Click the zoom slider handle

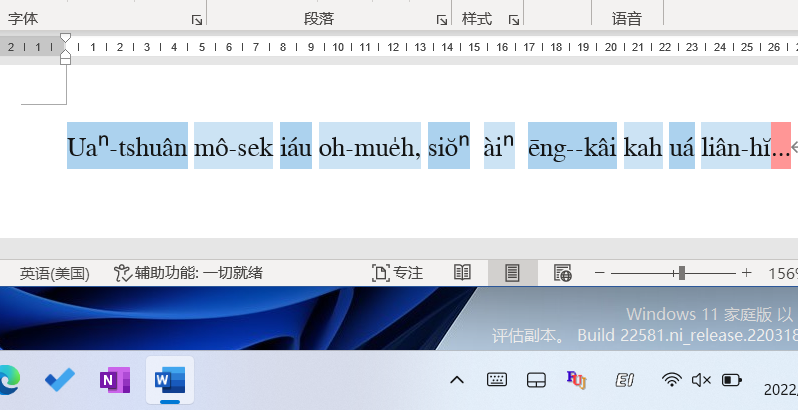click(681, 273)
